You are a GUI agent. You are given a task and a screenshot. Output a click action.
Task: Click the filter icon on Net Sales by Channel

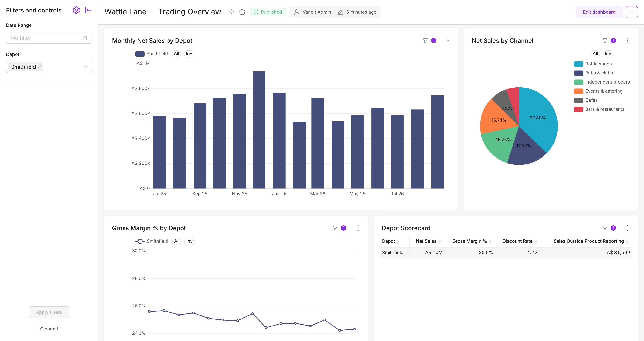pyautogui.click(x=605, y=40)
